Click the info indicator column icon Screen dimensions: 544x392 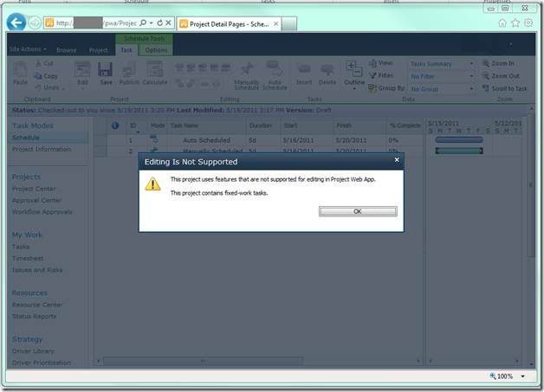coord(115,125)
